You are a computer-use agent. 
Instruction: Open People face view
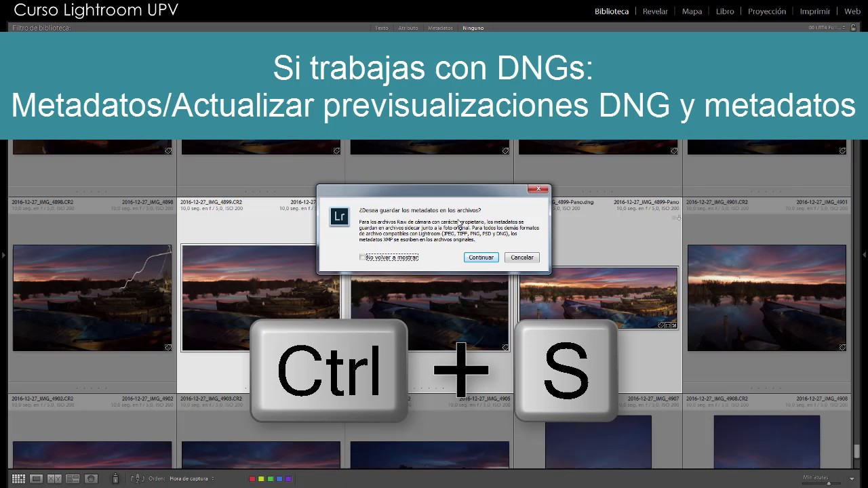(91, 479)
